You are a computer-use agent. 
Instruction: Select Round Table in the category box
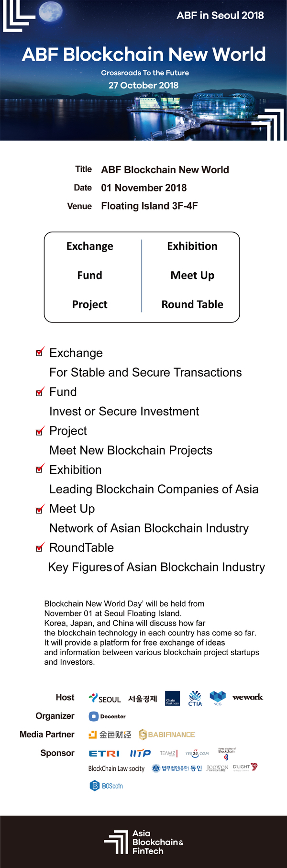[192, 304]
